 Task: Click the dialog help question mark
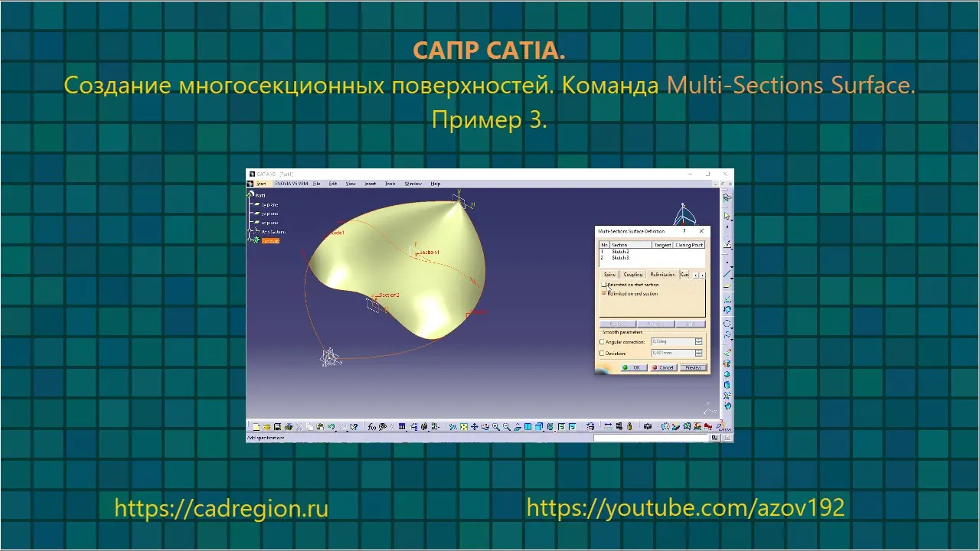pos(684,231)
